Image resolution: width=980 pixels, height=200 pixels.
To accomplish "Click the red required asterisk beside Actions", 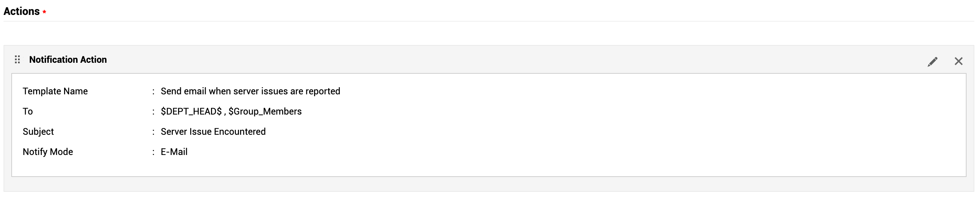I will (x=45, y=12).
